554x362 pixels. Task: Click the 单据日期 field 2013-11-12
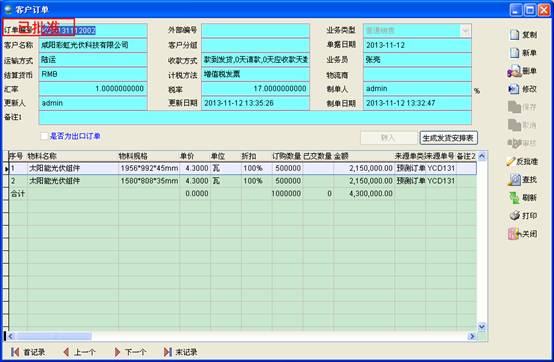417,45
